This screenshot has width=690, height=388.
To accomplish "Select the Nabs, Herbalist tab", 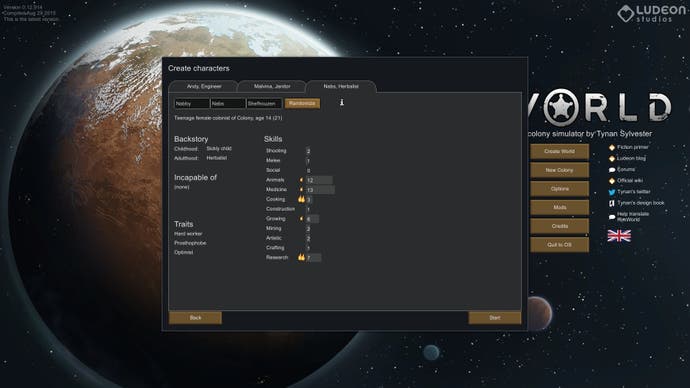I will [341, 87].
